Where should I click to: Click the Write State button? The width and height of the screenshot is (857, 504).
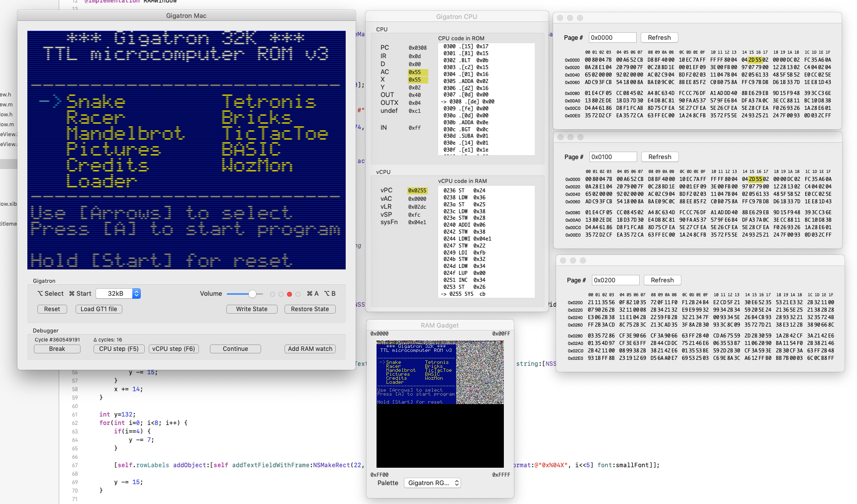252,309
